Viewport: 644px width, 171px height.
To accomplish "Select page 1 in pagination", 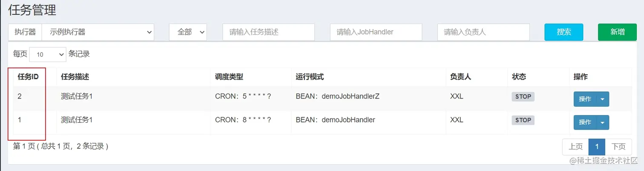I will [x=597, y=147].
